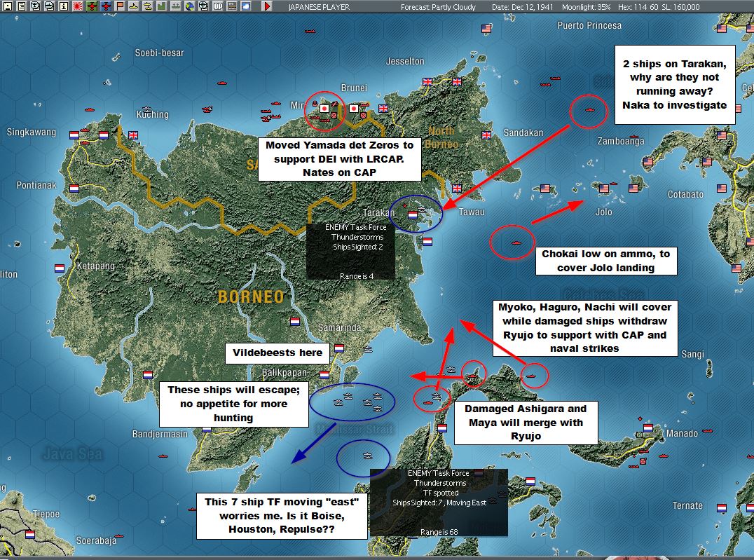Viewport: 754px width, 560px height.
Task: Click the crosshair target toolbar icon
Action: [204, 6]
